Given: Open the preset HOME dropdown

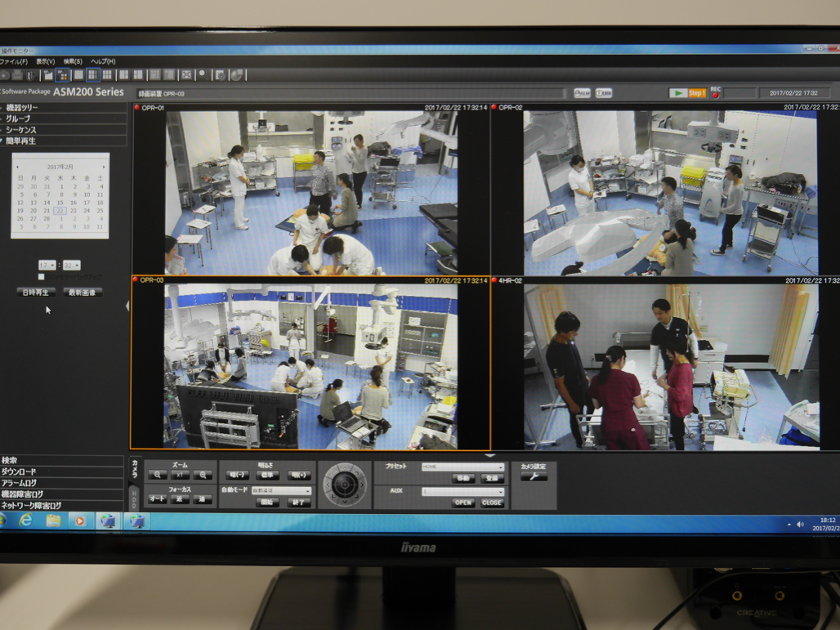Looking at the screenshot, I should point(462,467).
